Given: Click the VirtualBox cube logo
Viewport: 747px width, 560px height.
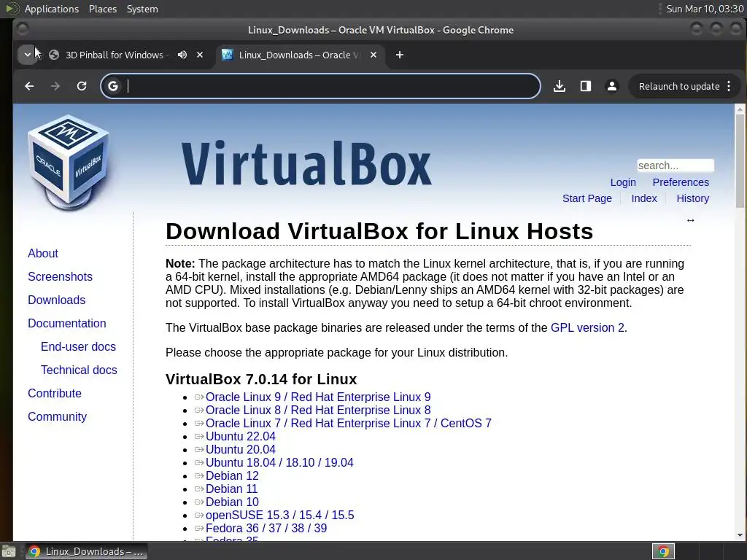Looking at the screenshot, I should [69, 162].
